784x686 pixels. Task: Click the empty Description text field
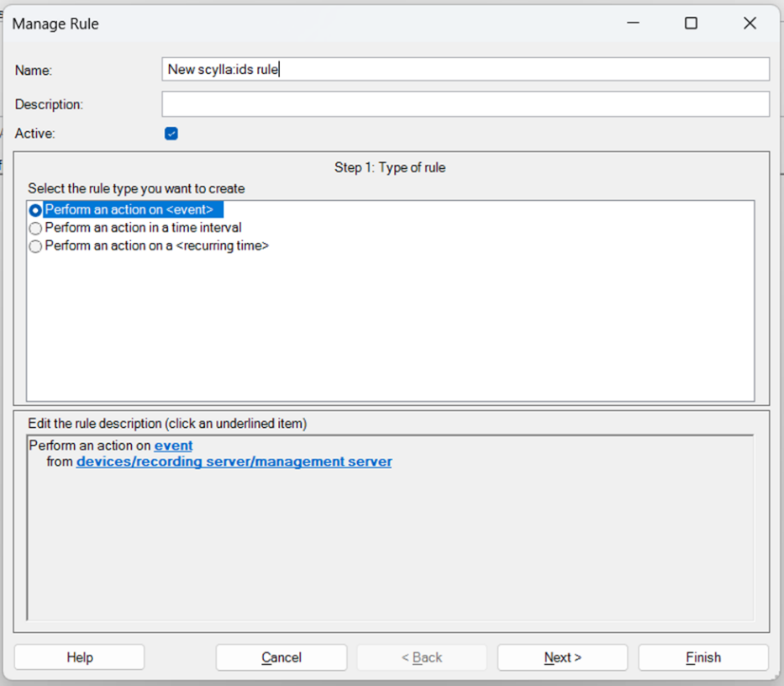465,104
